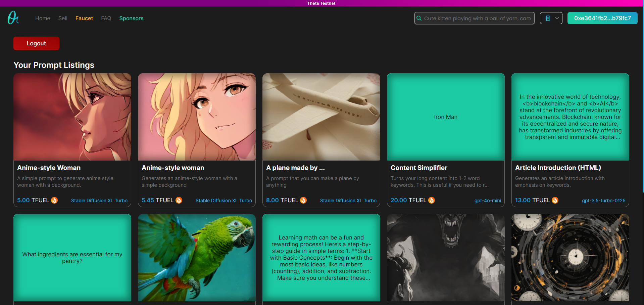Click the Anime-style woman title priced 5.45
The image size is (644, 305).
tap(173, 168)
